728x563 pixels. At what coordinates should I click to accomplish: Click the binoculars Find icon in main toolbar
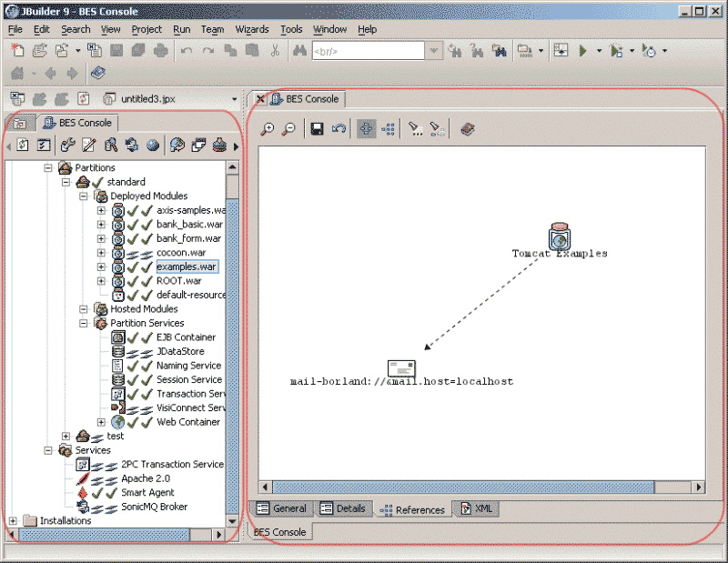click(298, 51)
